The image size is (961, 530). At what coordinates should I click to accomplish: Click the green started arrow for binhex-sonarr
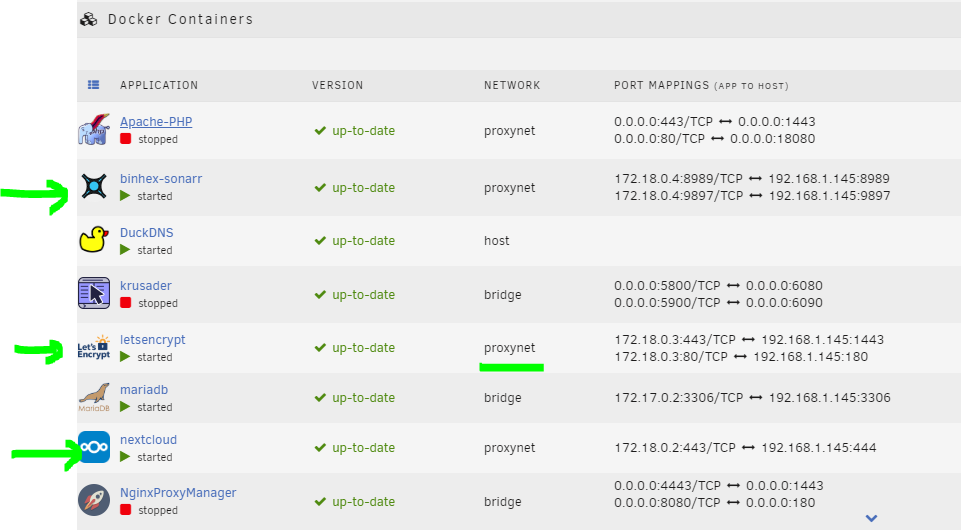coord(125,196)
